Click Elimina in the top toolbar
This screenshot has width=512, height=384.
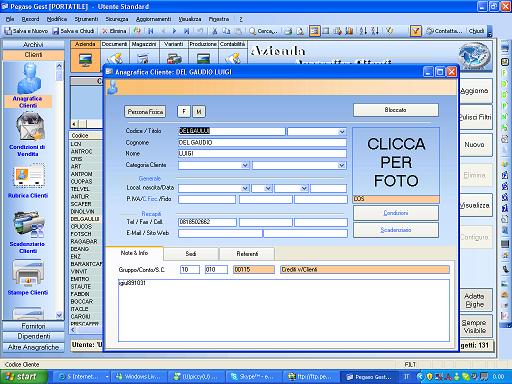(114, 31)
